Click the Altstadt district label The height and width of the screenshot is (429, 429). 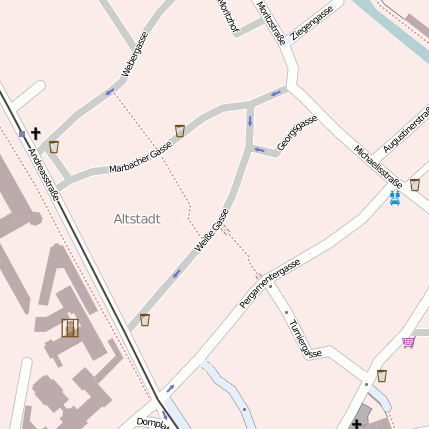pos(137,219)
